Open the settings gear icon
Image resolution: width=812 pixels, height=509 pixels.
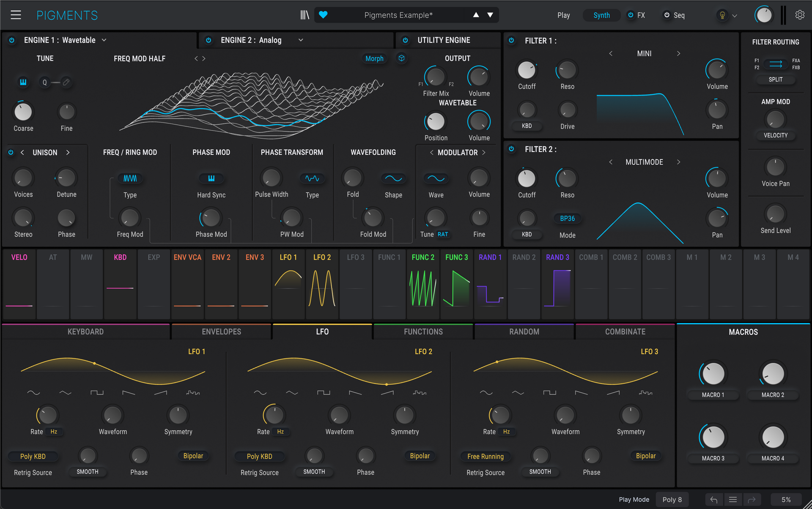click(x=800, y=15)
